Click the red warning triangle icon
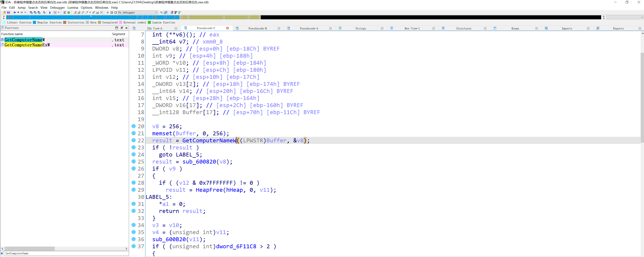The width and height of the screenshot is (644, 257). pyautogui.click(x=65, y=12)
